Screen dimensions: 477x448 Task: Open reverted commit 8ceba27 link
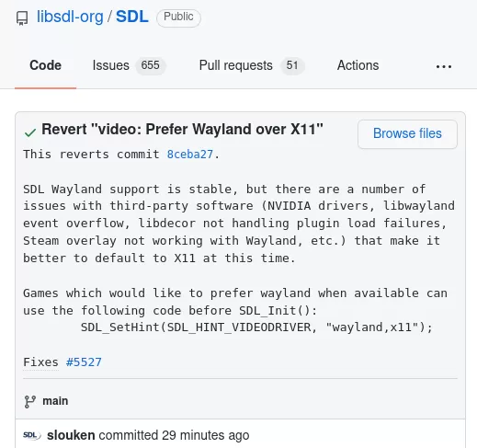coord(190,154)
